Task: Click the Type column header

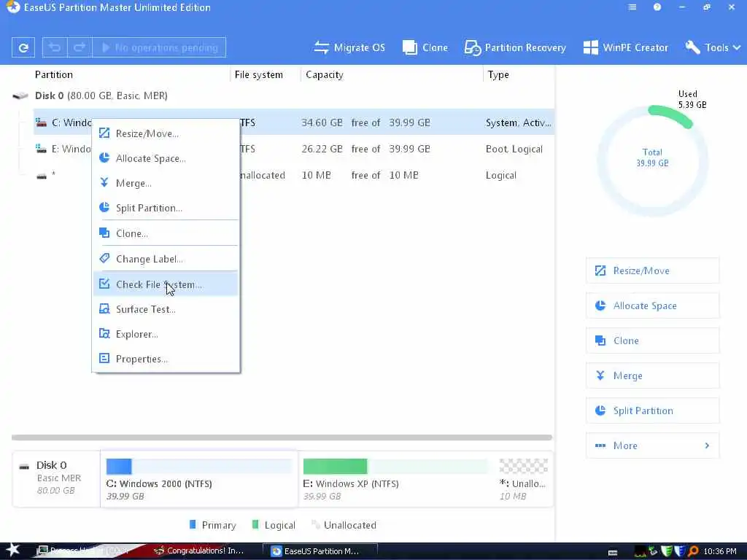Action: [x=498, y=75]
